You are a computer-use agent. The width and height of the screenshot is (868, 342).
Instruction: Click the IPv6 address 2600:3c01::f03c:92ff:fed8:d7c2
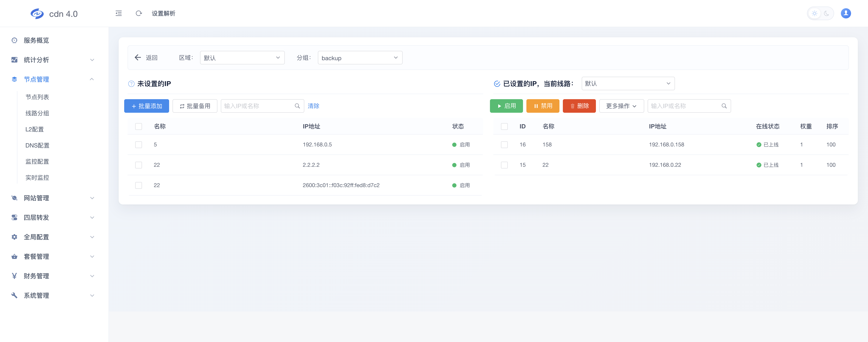tap(341, 185)
